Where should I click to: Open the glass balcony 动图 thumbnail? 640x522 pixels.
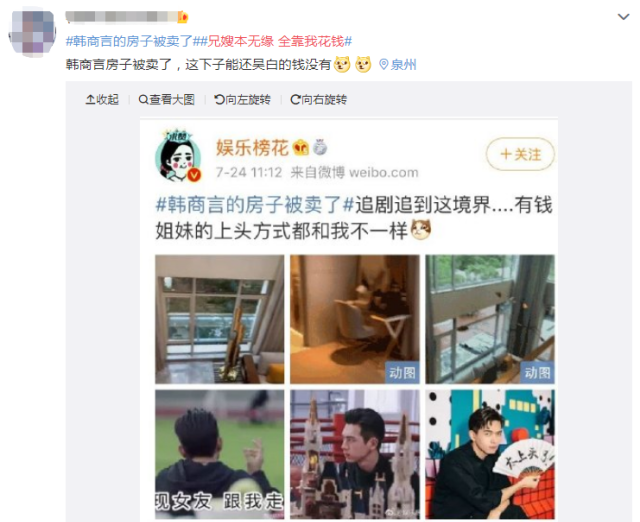[490, 319]
